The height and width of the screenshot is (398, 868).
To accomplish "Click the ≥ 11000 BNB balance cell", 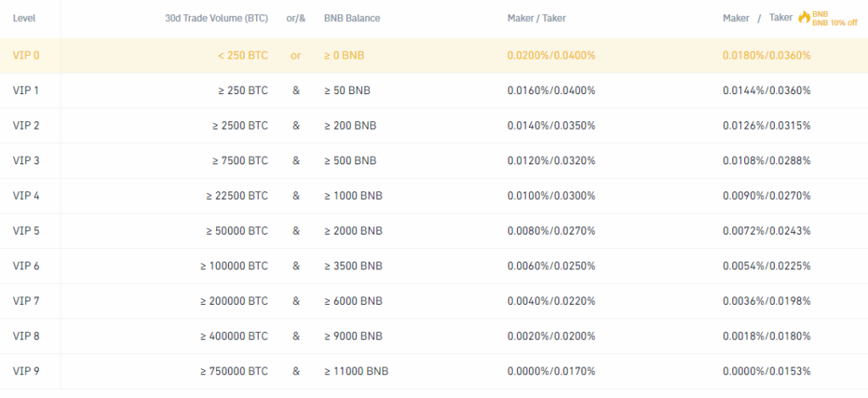I will point(357,371).
